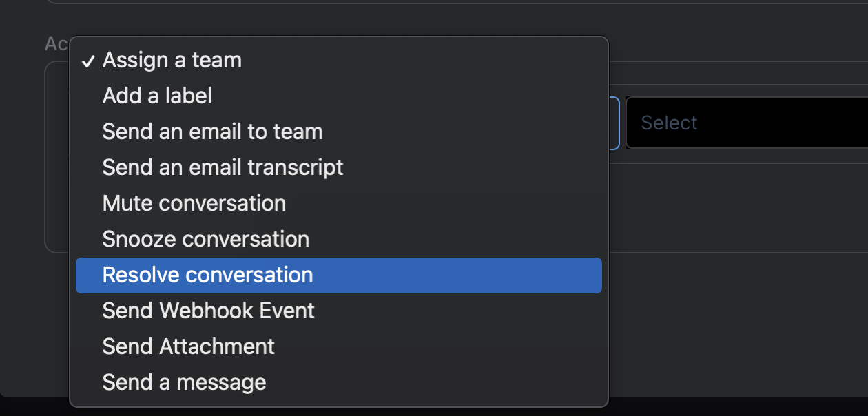
Task: Pick 'Send a message' at the bottom
Action: [x=184, y=382]
